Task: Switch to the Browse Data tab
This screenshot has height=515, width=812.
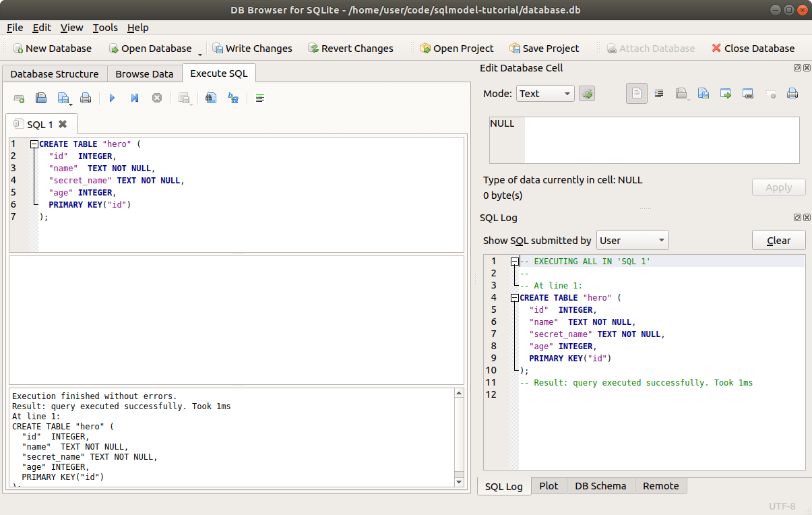Action: (144, 73)
